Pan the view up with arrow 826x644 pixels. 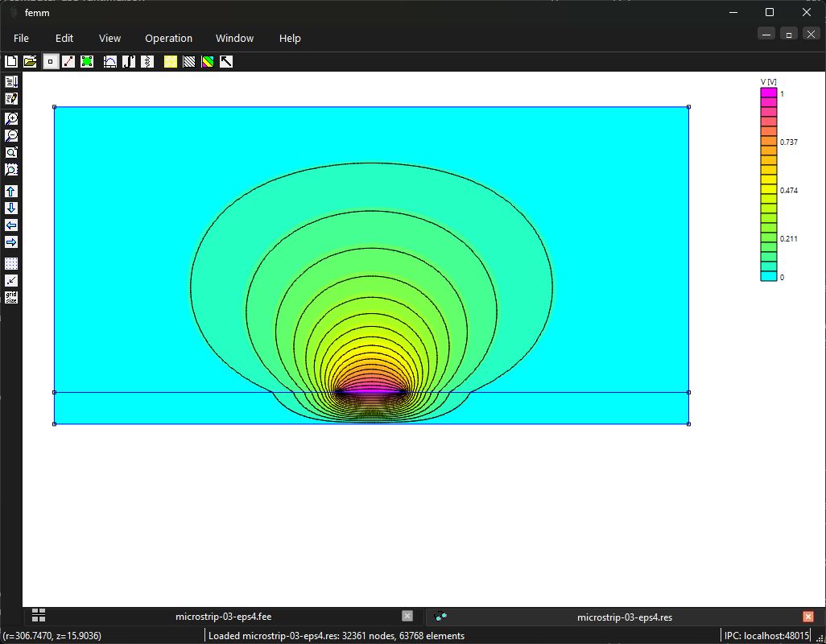coord(11,191)
